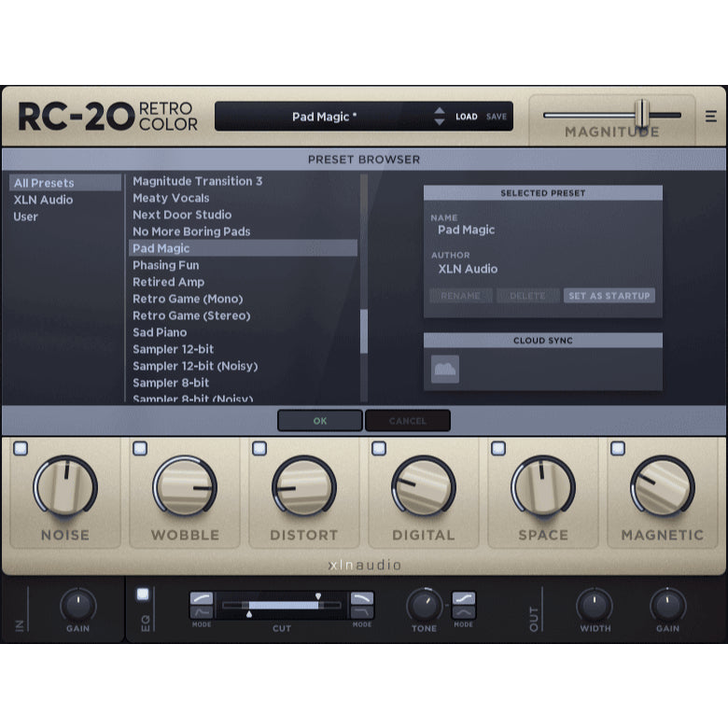
Task: Select the All Presets category
Action: click(x=65, y=183)
